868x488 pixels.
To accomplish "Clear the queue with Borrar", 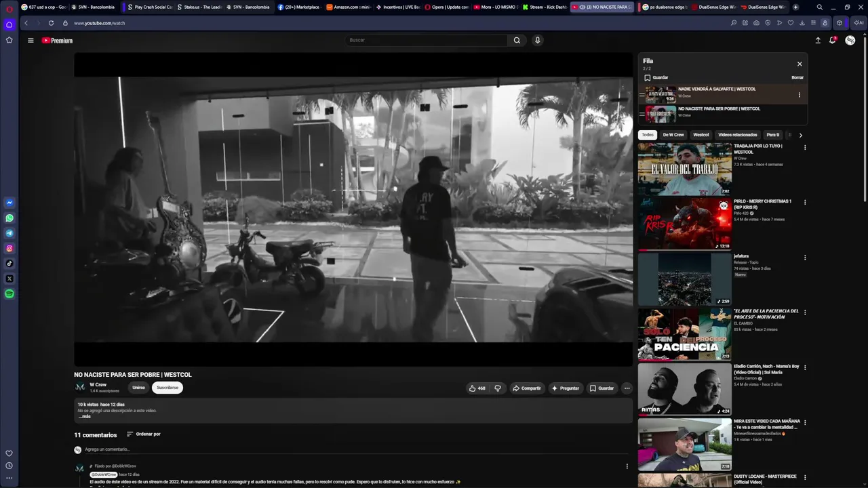I will coord(797,78).
